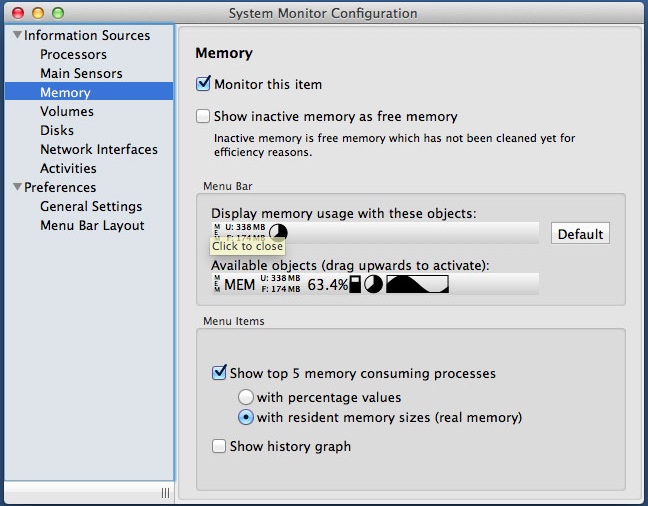Select the with percentage values radio button
Viewport: 648px width, 506px height.
tap(246, 398)
